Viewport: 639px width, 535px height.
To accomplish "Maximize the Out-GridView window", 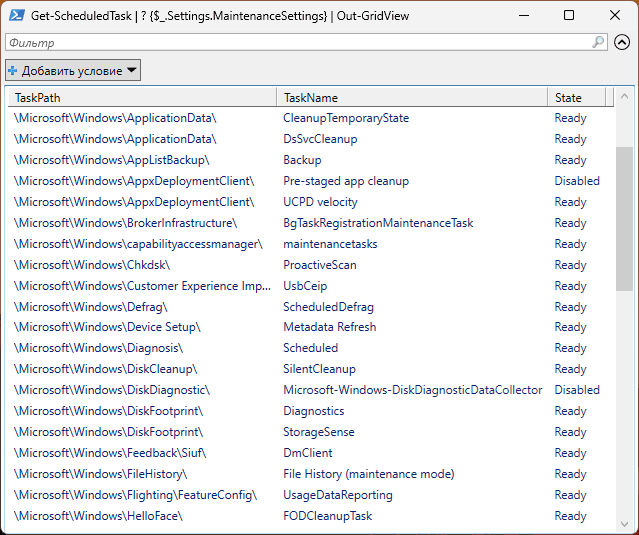I will (x=569, y=15).
